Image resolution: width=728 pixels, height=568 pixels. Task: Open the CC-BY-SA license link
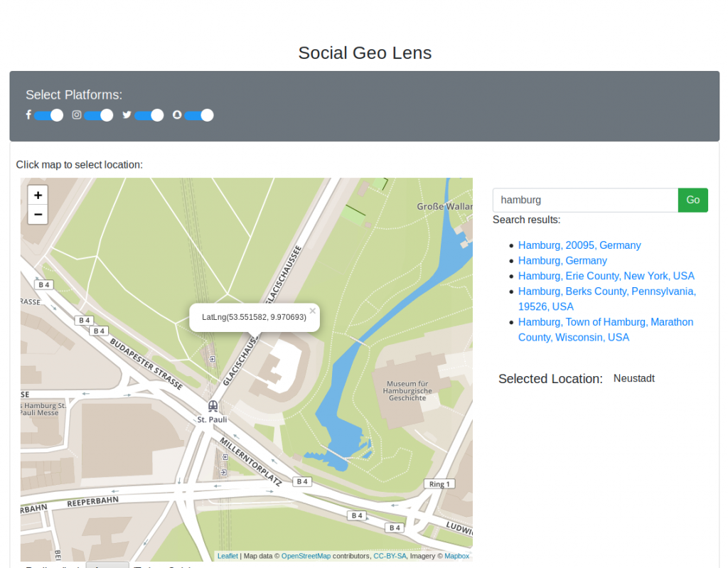(390, 556)
